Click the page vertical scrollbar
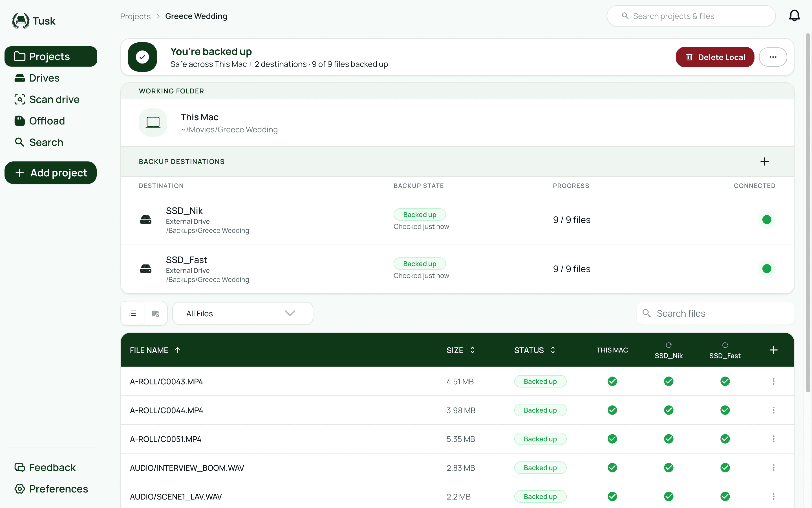Image resolution: width=812 pixels, height=508 pixels. pos(808,212)
